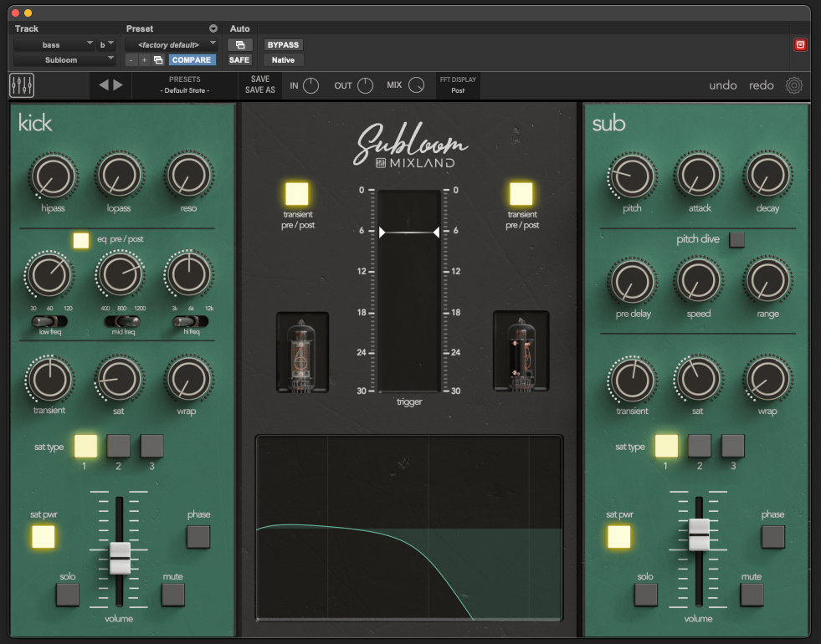This screenshot has height=644, width=821.
Task: Click the red target button at top right
Action: 800,44
